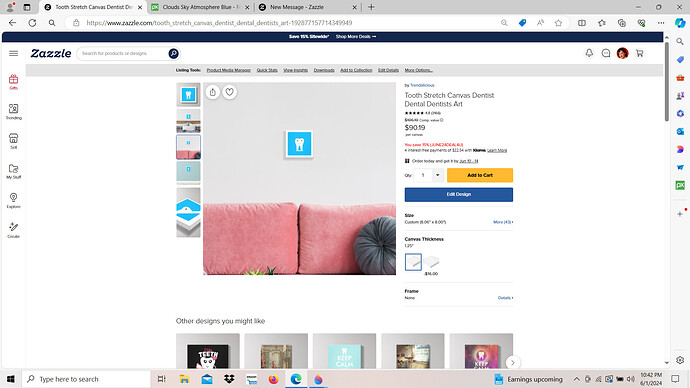Open Explore in the left sidebar
Image resolution: width=690 pixels, height=388 pixels.
tap(13, 200)
